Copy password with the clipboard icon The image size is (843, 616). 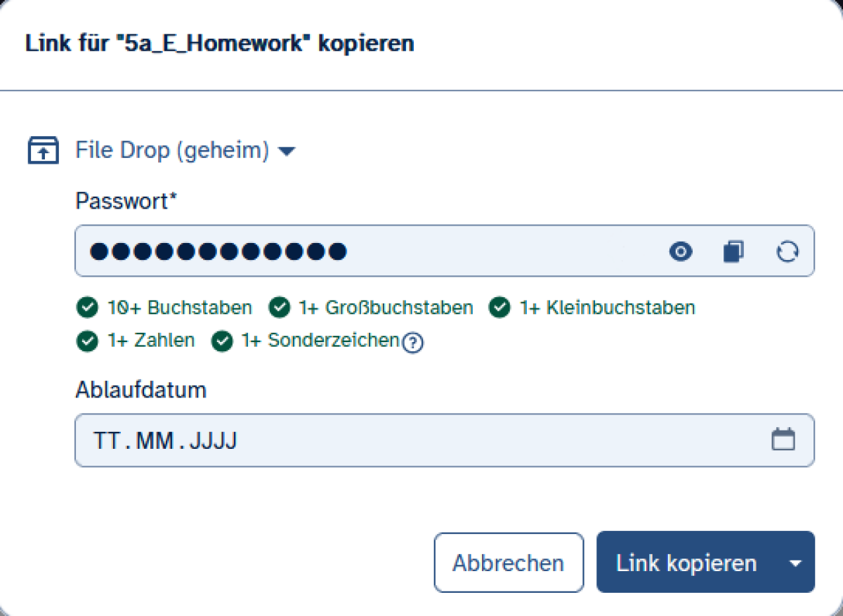(x=733, y=251)
